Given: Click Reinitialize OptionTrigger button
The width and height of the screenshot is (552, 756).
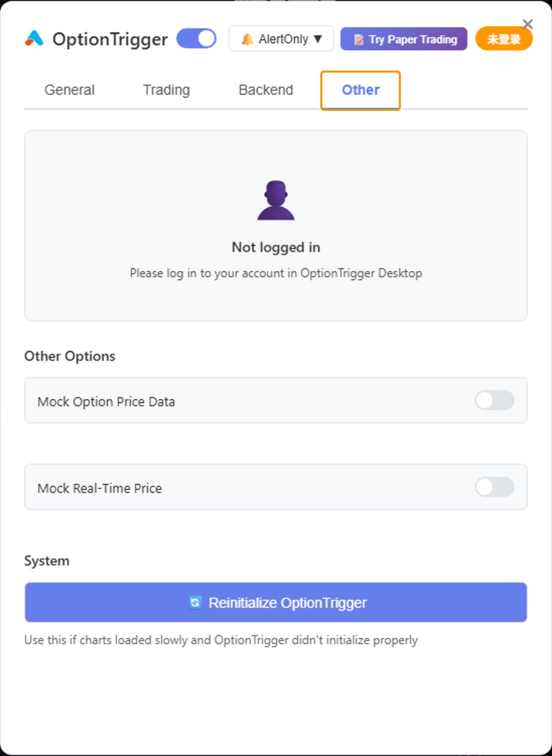Looking at the screenshot, I should coord(276,602).
